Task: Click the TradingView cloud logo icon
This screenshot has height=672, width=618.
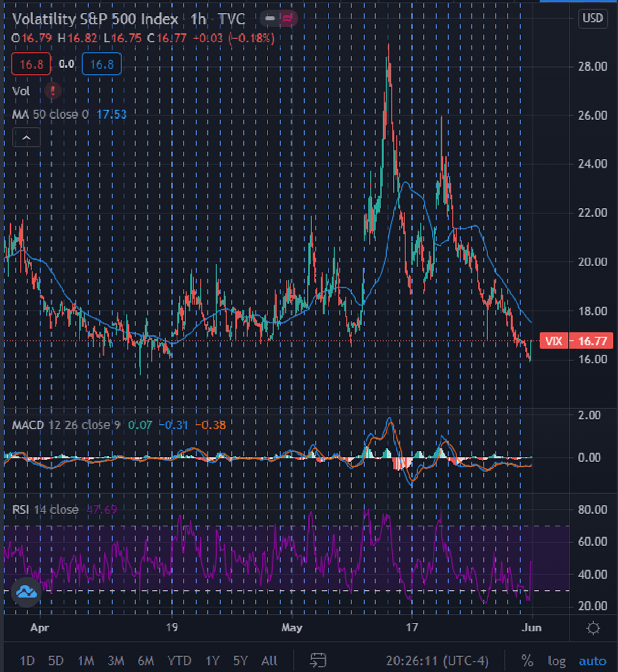Action: pos(26,592)
